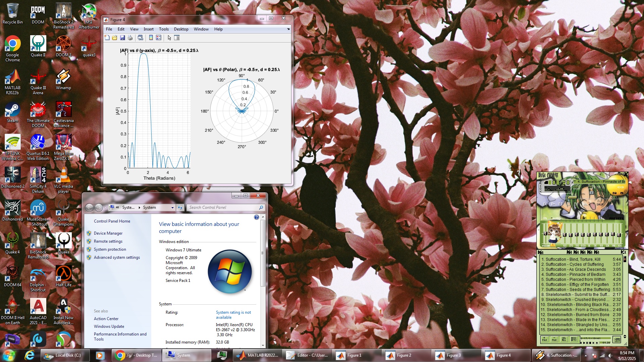Dock Figure 4 using the corner arrow
The width and height of the screenshot is (644, 362).
click(x=288, y=29)
